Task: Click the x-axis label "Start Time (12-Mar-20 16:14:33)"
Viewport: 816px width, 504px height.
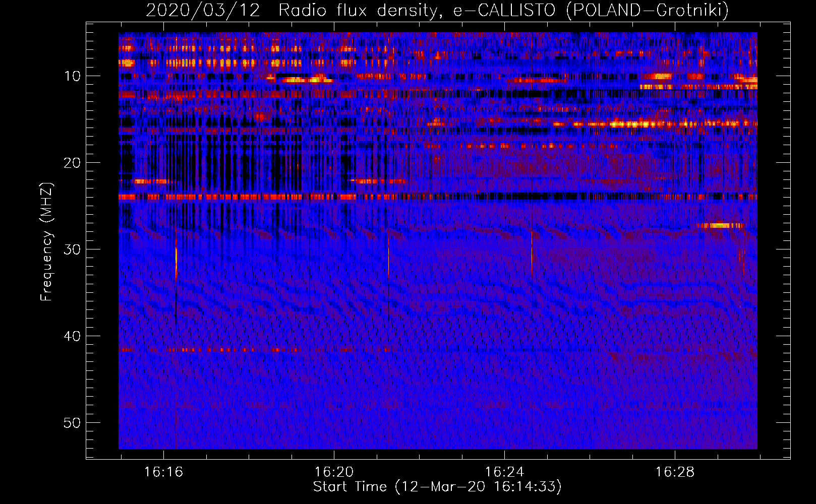Action: (437, 487)
